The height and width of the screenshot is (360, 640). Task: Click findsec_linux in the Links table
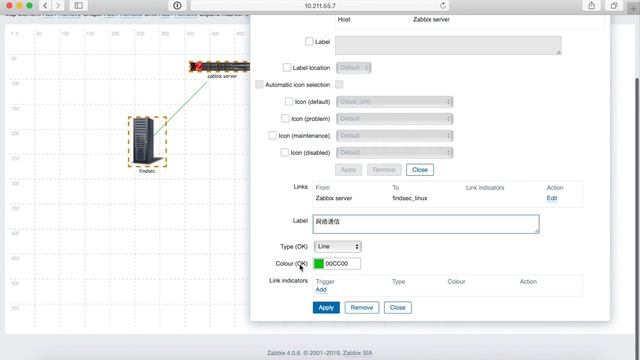coord(410,198)
